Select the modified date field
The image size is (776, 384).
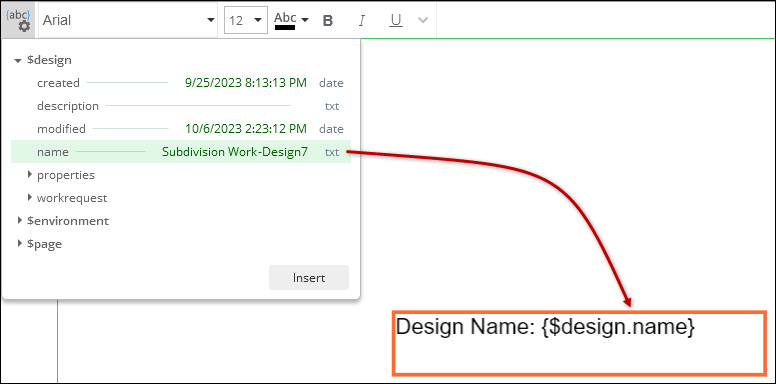181,129
